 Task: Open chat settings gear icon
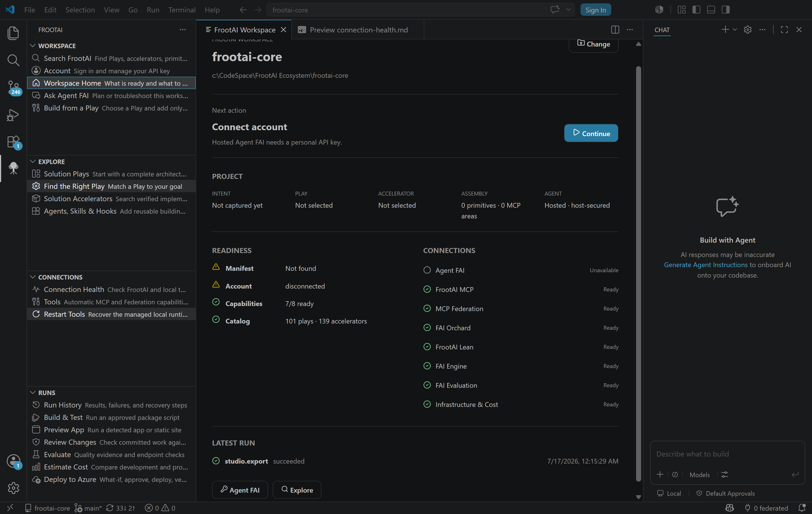pyautogui.click(x=748, y=30)
